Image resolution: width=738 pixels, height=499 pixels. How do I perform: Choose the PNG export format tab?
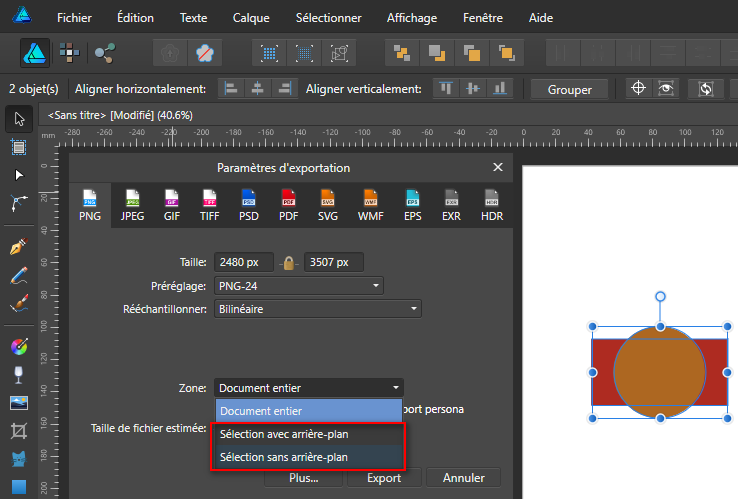coord(90,205)
